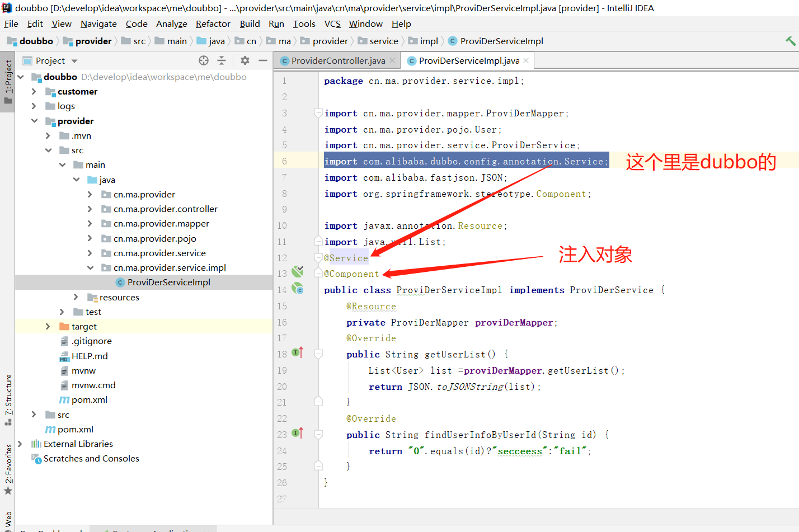Click toJSONString on line 20
This screenshot has width=799, height=532.
pos(470,387)
